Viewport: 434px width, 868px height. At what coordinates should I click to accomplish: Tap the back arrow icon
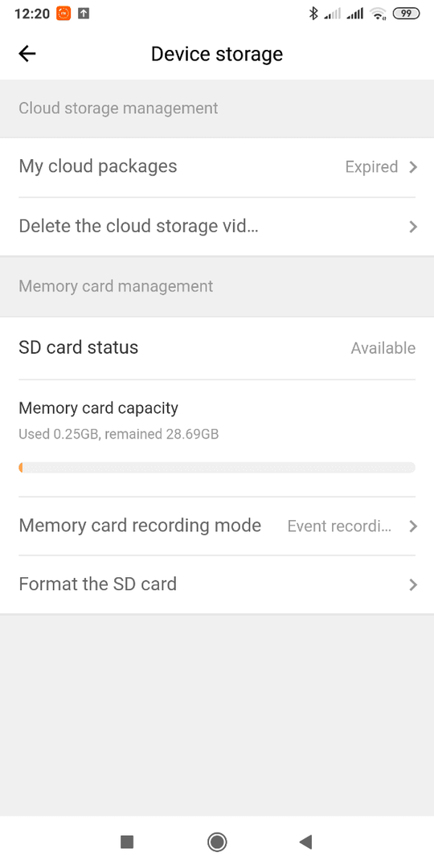click(27, 54)
